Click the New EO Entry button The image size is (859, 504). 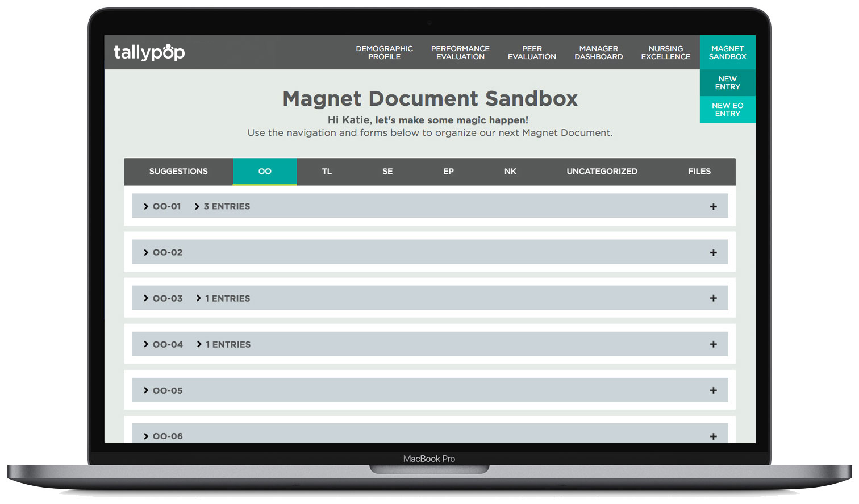pyautogui.click(x=727, y=110)
